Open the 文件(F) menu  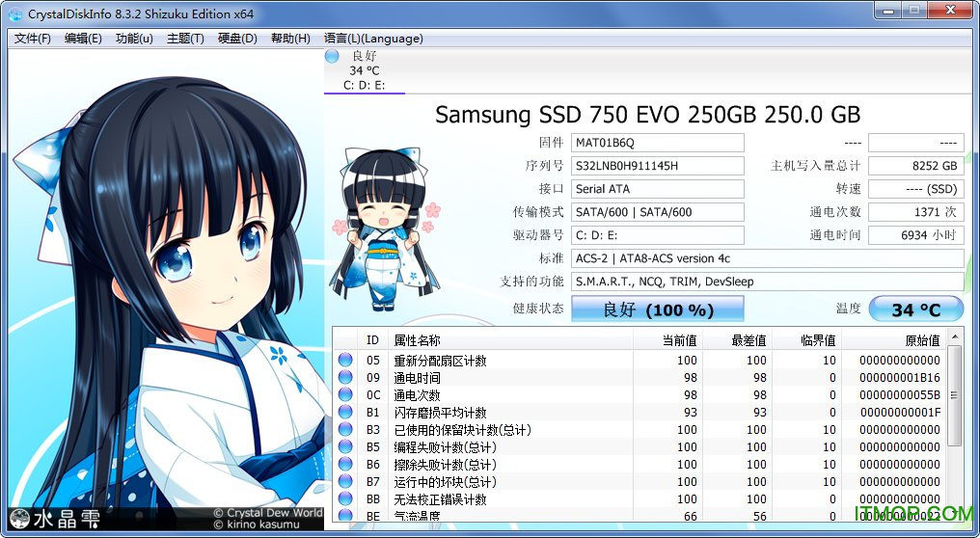click(33, 39)
